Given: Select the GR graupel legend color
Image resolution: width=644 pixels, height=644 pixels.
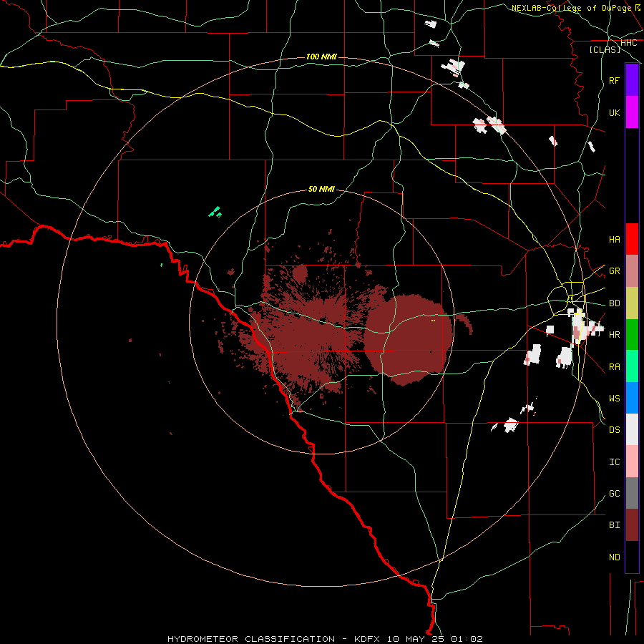Looking at the screenshot, I should 632,271.
